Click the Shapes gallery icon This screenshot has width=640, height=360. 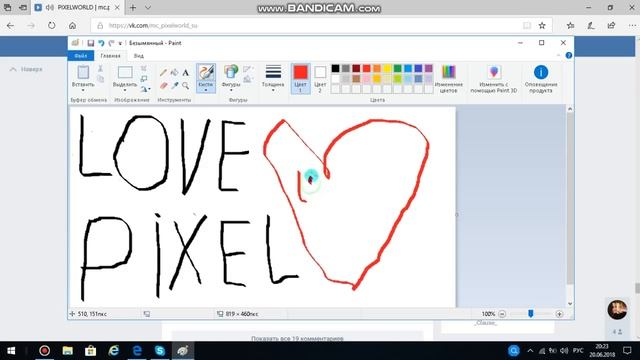231,72
